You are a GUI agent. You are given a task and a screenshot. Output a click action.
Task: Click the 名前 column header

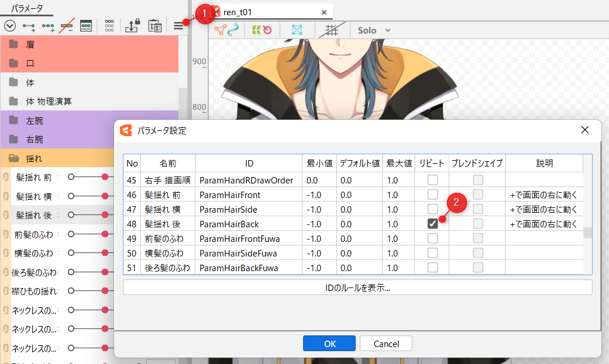168,164
